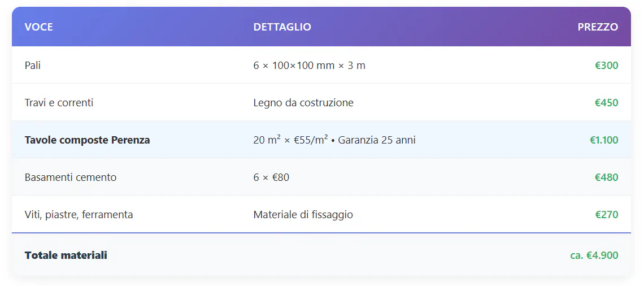Select the Pali row label

(33, 66)
